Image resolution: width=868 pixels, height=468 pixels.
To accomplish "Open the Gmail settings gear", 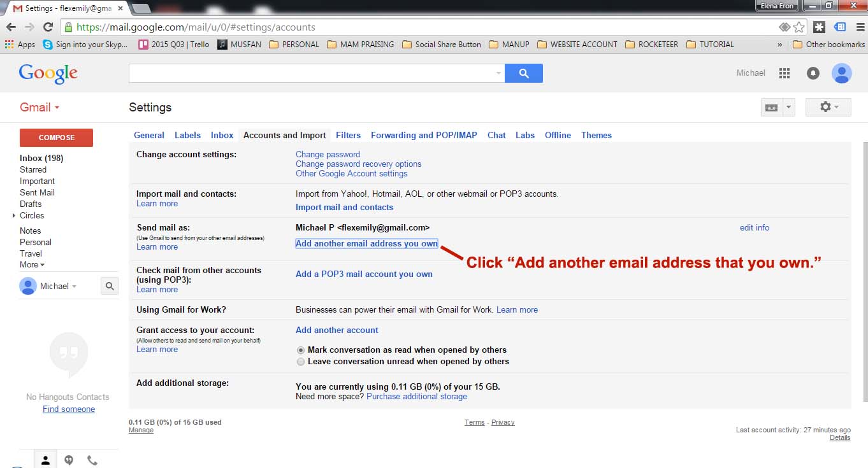I will tap(825, 107).
